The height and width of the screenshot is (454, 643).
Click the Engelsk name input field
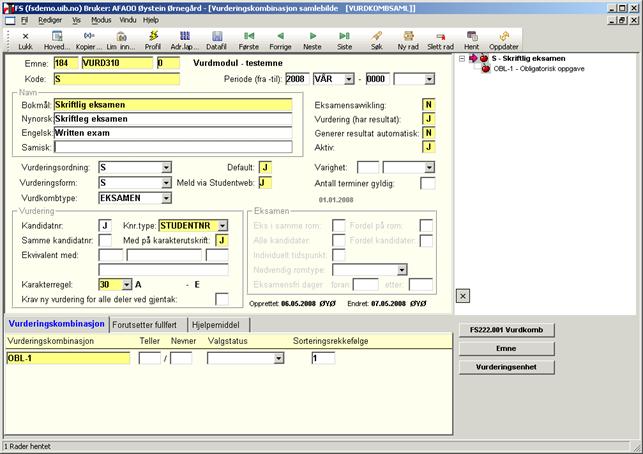(173, 133)
